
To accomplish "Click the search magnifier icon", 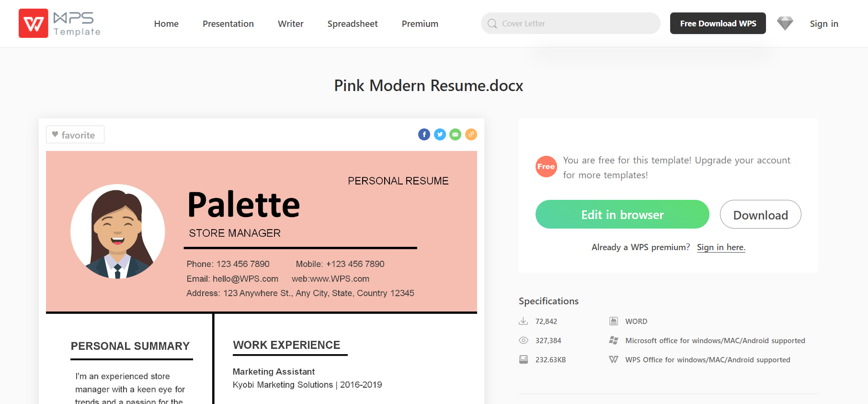I will pos(492,23).
